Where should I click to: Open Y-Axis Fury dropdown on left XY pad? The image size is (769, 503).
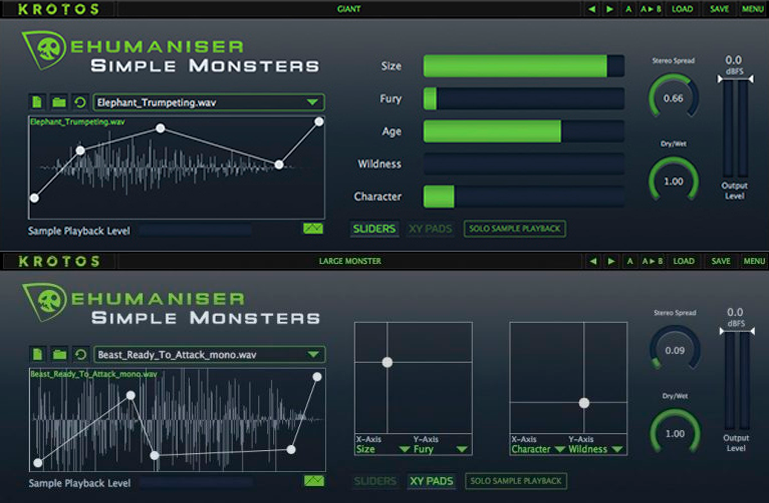coord(440,449)
